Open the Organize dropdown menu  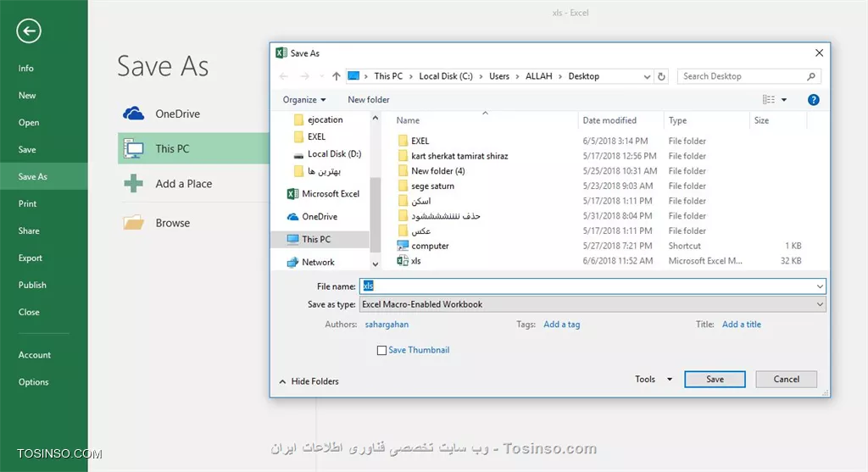(x=304, y=100)
